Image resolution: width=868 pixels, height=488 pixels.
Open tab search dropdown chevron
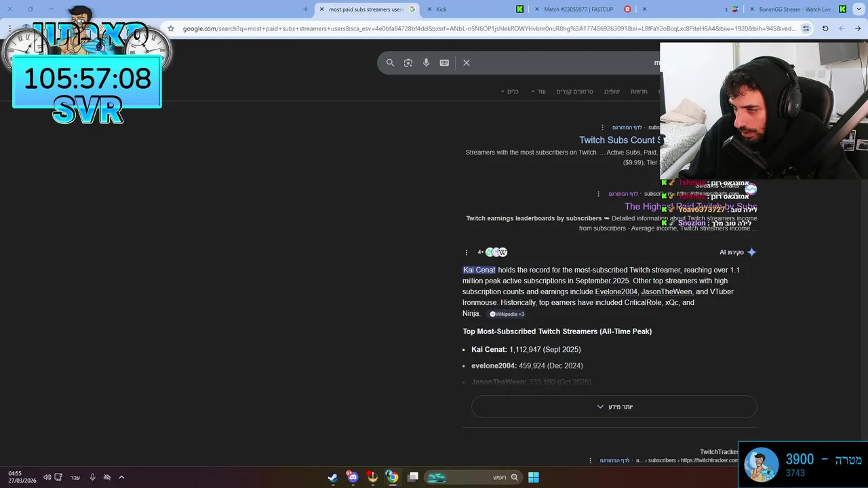pyautogui.click(x=858, y=9)
